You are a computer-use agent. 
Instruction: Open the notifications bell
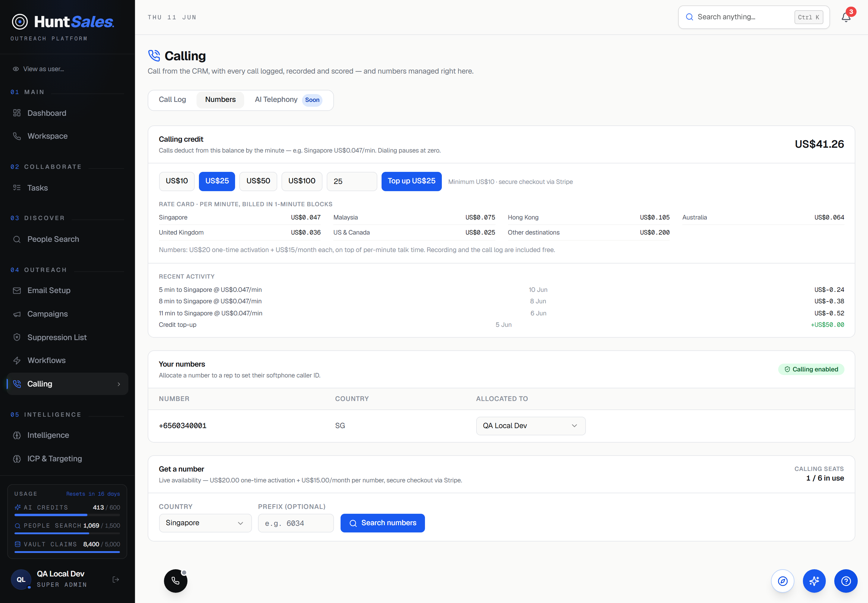click(x=846, y=17)
